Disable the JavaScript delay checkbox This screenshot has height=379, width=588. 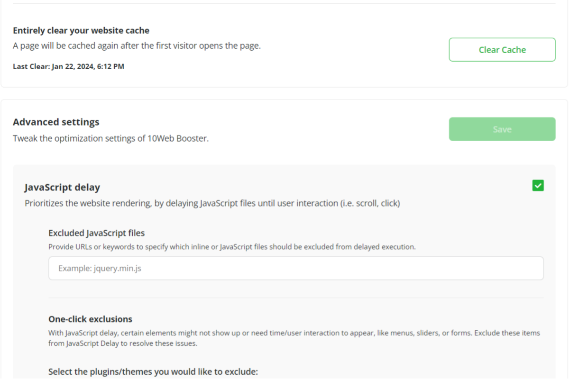pyautogui.click(x=538, y=186)
